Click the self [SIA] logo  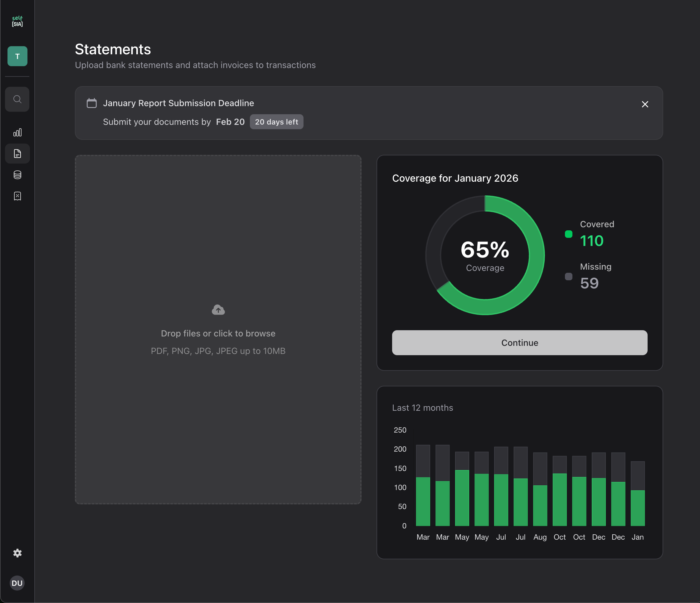17,21
